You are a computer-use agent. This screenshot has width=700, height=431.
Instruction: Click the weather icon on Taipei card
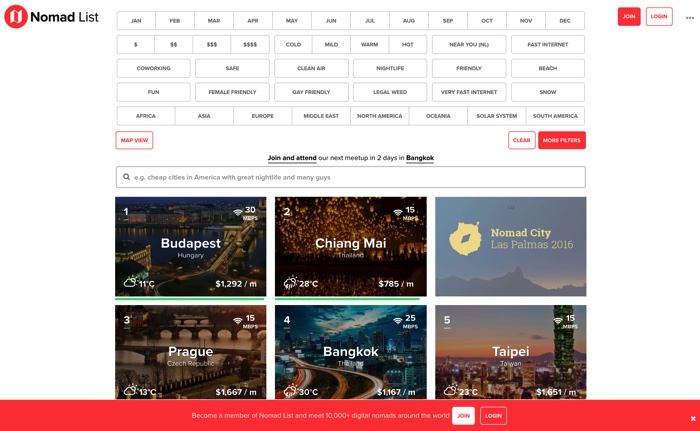pyautogui.click(x=450, y=391)
